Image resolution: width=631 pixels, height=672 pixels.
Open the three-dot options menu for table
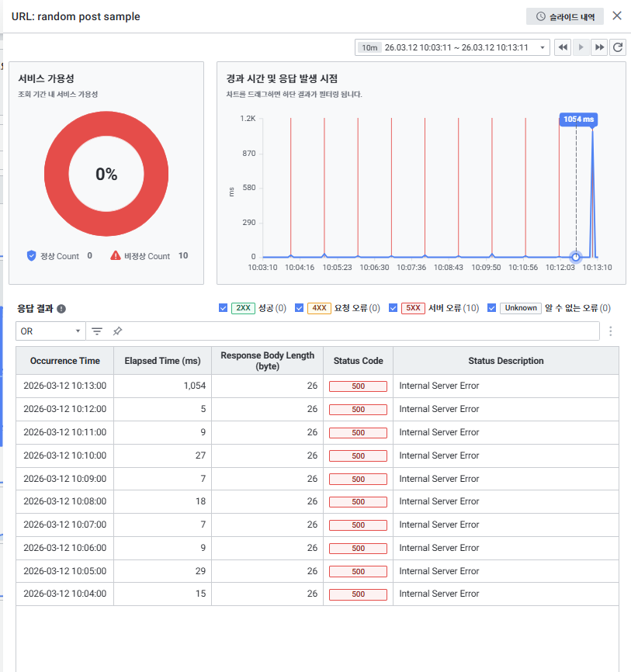coord(611,331)
